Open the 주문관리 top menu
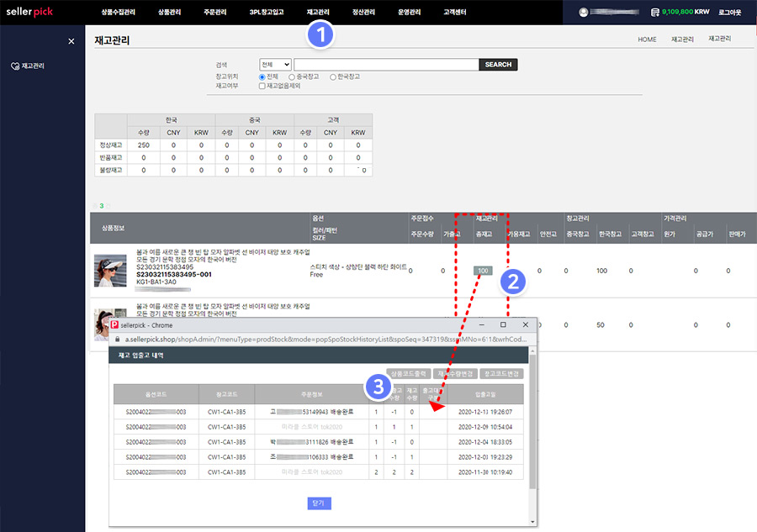This screenshot has width=757, height=532. pyautogui.click(x=222, y=12)
